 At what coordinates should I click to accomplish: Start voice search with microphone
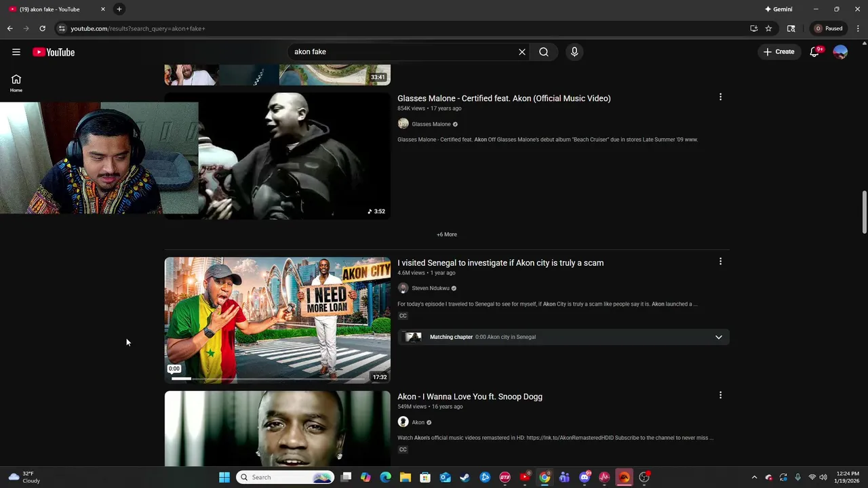(574, 52)
